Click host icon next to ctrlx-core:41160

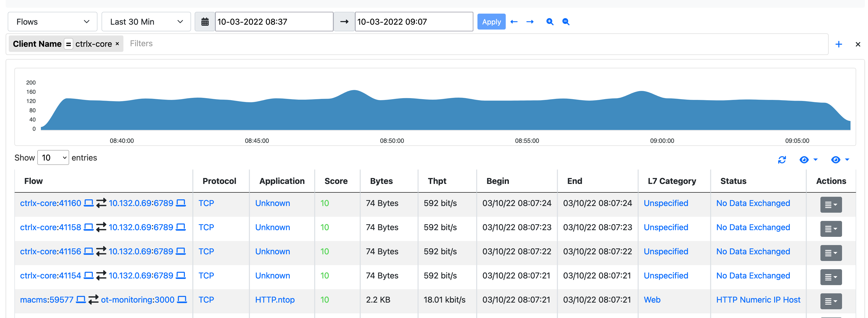coord(89,203)
